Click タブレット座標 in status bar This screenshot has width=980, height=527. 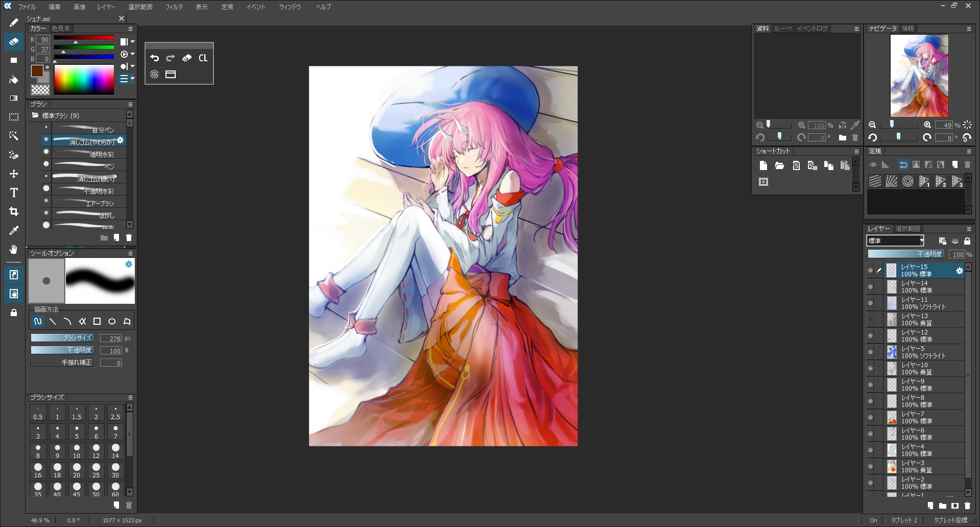click(x=950, y=520)
